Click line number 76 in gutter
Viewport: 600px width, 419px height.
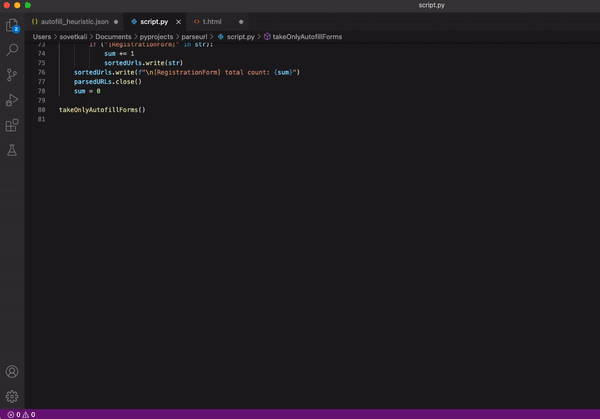[x=41, y=72]
